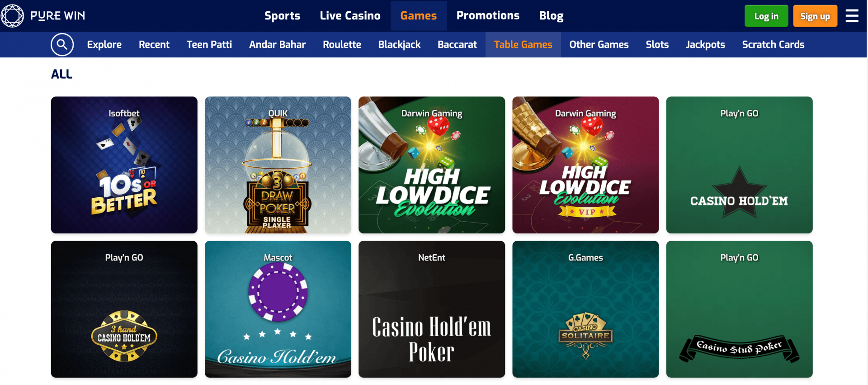Viewport: 868px width, 385px height.
Task: Click the search magnifier icon
Action: 62,44
